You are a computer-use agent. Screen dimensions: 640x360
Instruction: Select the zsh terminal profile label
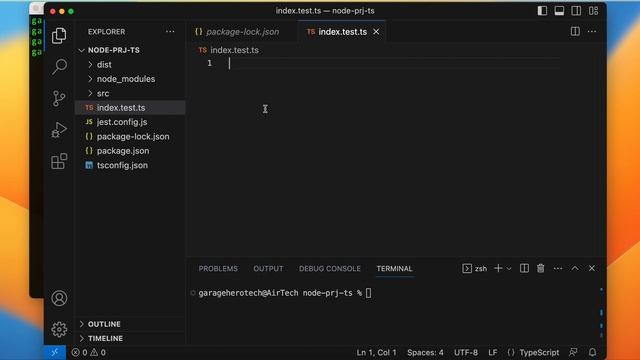(475, 268)
